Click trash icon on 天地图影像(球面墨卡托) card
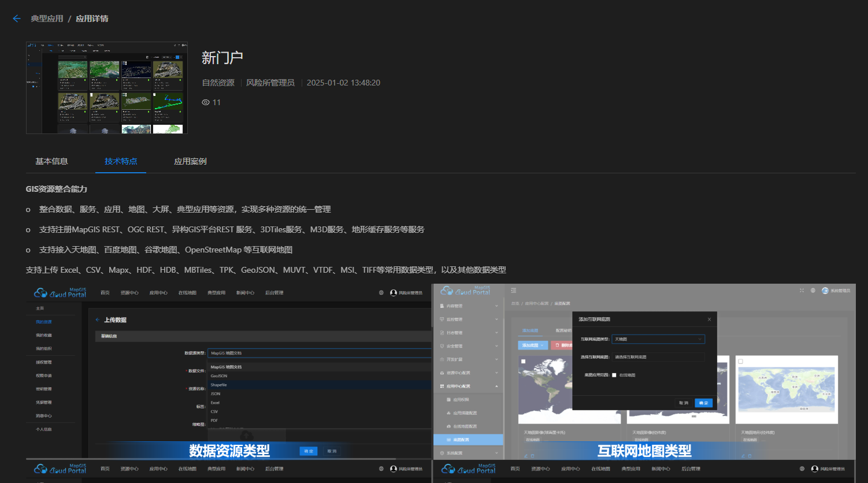This screenshot has height=483, width=868. pyautogui.click(x=533, y=456)
